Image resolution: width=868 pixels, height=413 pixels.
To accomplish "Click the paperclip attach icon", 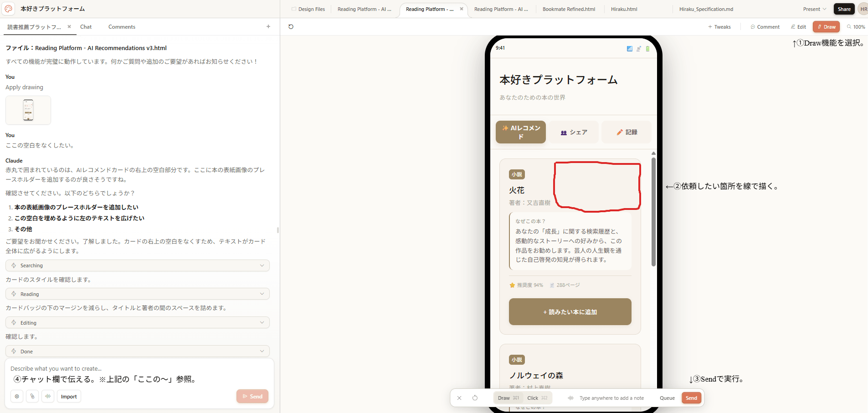I will [x=32, y=397].
